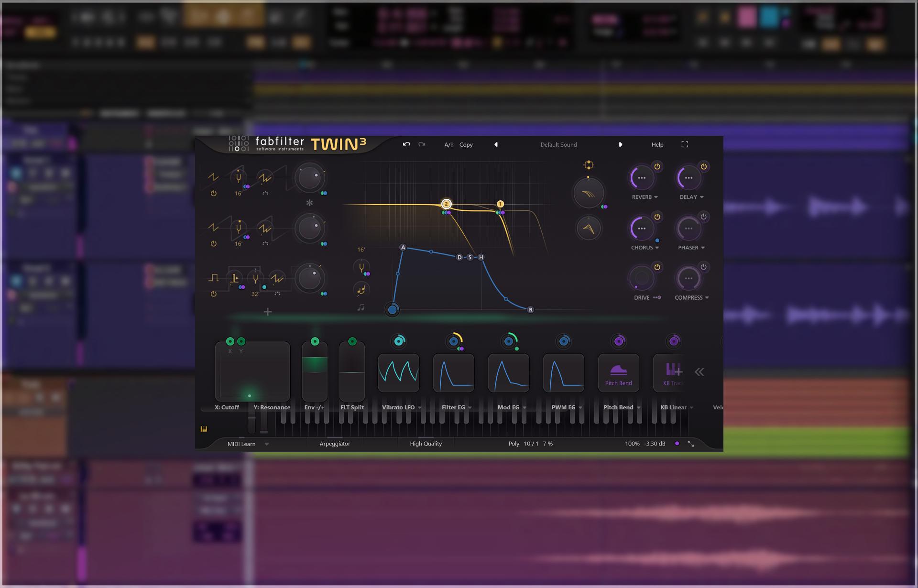Toggle full screen mode icon
The height and width of the screenshot is (588, 918).
(685, 144)
